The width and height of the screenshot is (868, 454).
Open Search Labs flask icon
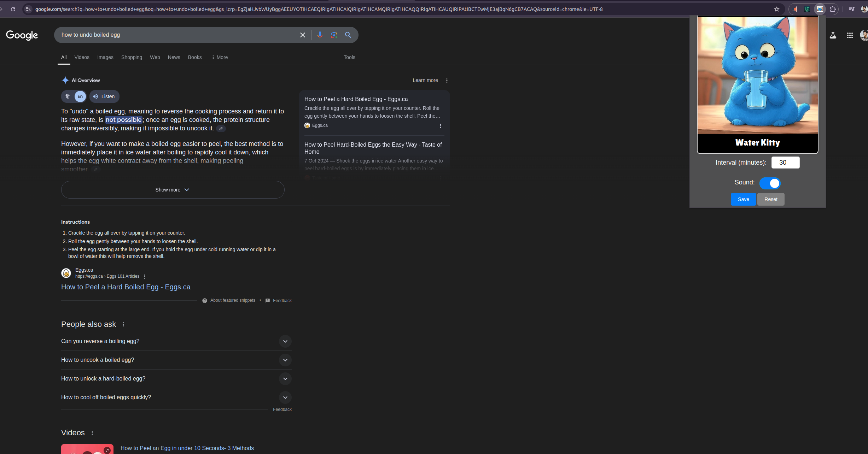(833, 35)
